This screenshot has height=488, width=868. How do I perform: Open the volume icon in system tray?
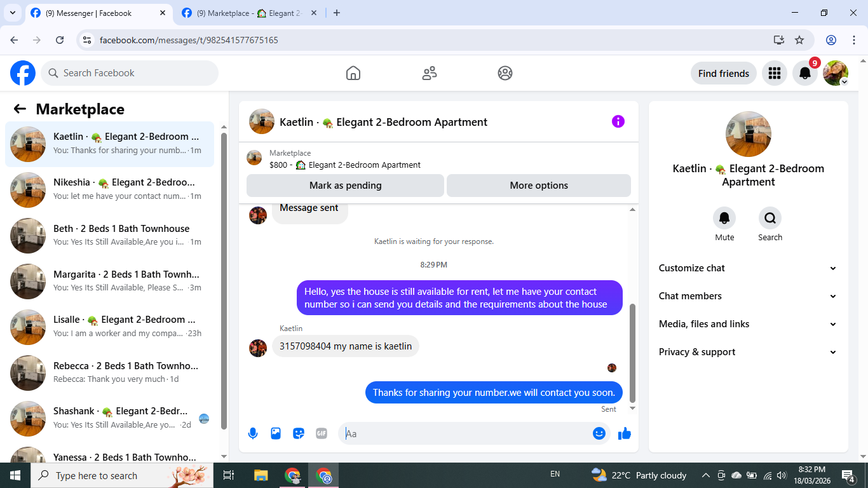(x=782, y=475)
